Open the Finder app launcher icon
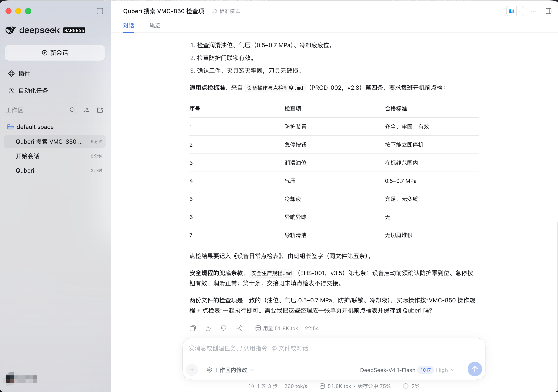 tap(512, 11)
